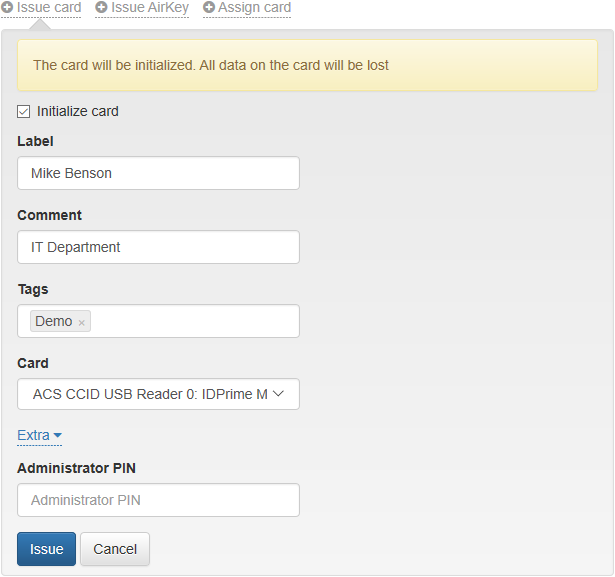Open the Card reader dropdown
The width and height of the screenshot is (615, 577).
click(158, 394)
